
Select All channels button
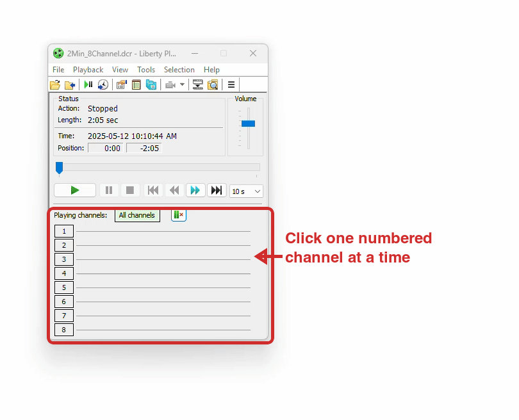(x=137, y=215)
